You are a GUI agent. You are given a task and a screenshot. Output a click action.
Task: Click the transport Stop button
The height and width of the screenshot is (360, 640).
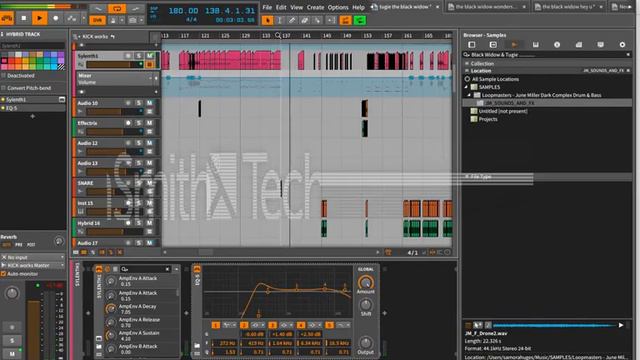point(24,18)
